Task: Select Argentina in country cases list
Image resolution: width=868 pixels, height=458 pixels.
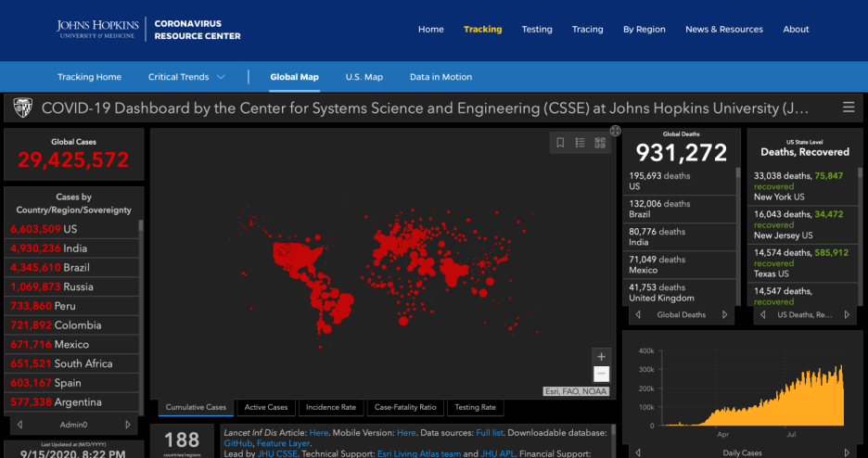Action: tap(71, 402)
